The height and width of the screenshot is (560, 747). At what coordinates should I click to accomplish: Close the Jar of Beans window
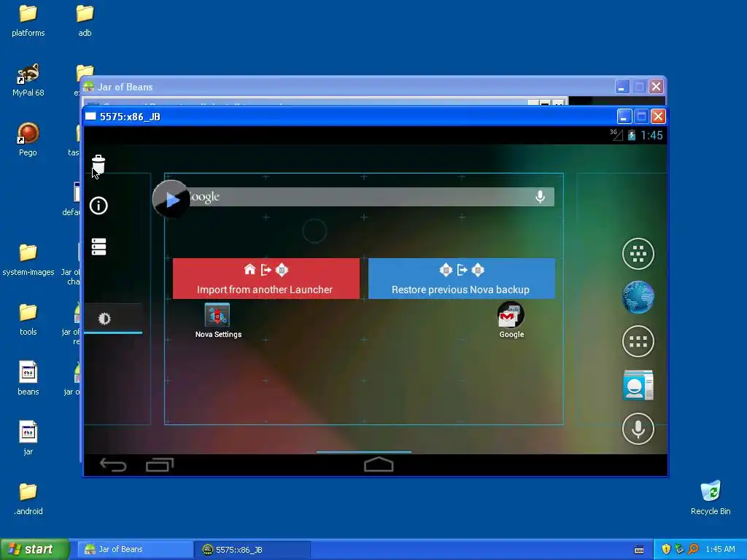[x=656, y=87]
